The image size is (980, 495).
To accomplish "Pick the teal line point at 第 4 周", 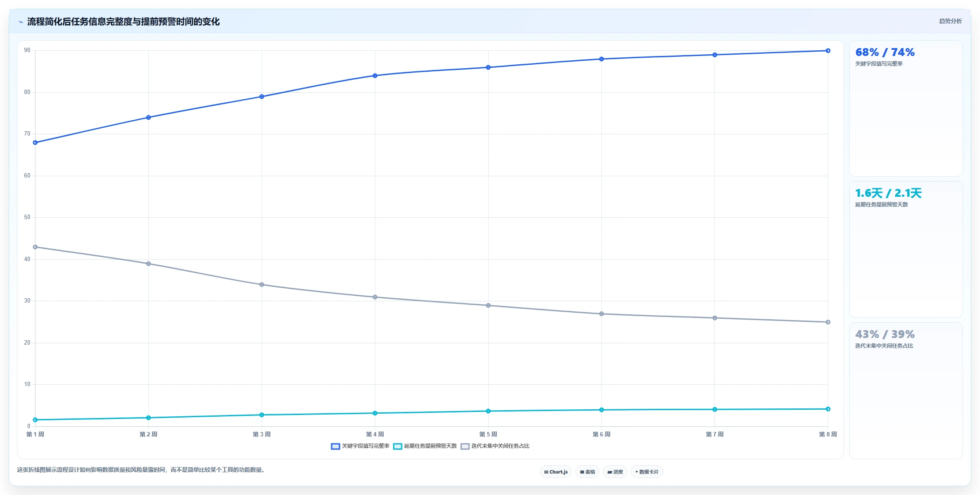I will pyautogui.click(x=375, y=413).
